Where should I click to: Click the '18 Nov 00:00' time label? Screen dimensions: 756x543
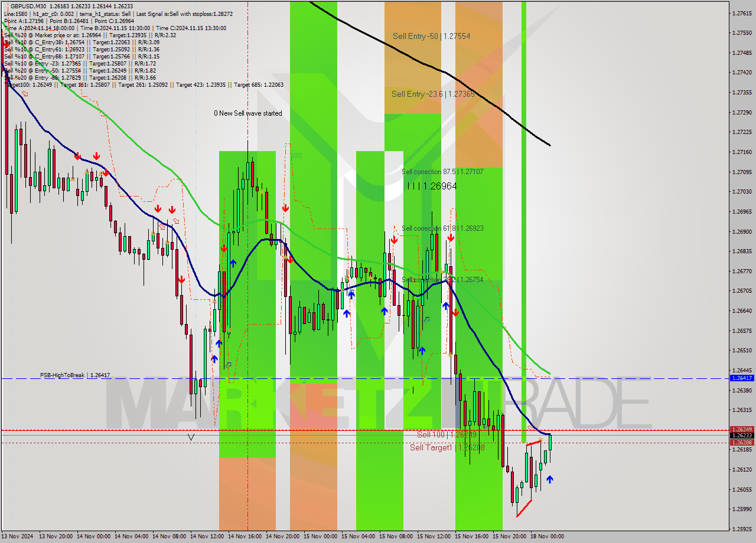(547, 537)
